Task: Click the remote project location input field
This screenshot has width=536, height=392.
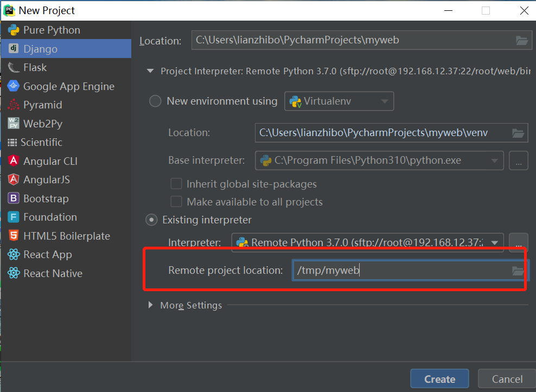Action: click(401, 271)
